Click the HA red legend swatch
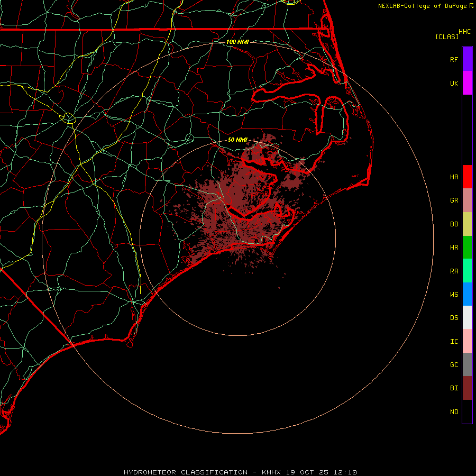The image size is (476, 476). (467, 177)
